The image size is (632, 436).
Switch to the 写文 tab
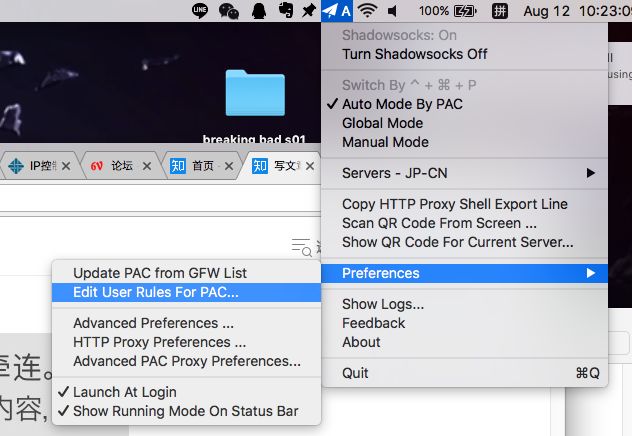[282, 166]
